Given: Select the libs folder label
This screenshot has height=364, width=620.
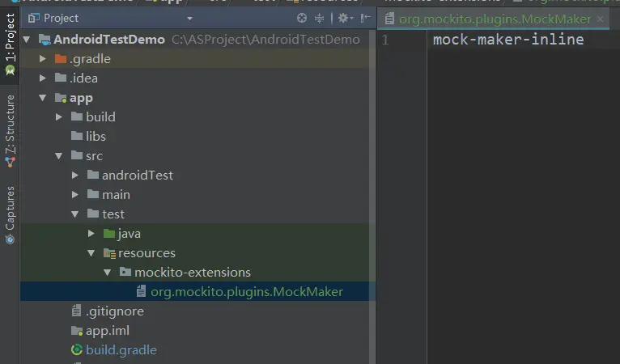Looking at the screenshot, I should (96, 137).
